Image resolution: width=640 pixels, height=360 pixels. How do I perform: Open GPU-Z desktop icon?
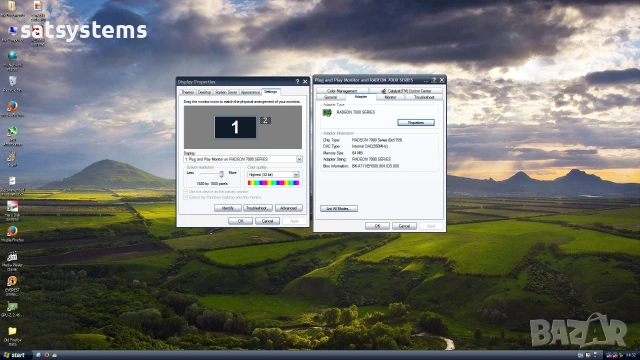coord(12,306)
